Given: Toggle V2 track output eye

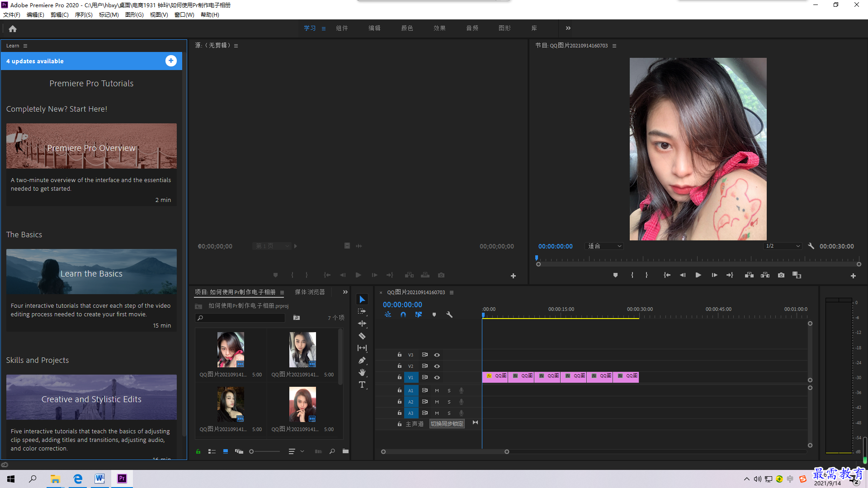Looking at the screenshot, I should click(437, 366).
